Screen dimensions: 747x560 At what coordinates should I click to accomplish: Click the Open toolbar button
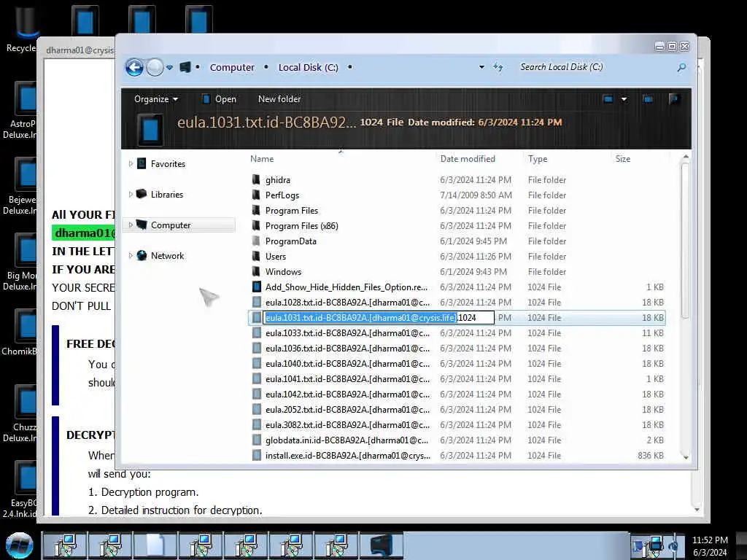[219, 99]
